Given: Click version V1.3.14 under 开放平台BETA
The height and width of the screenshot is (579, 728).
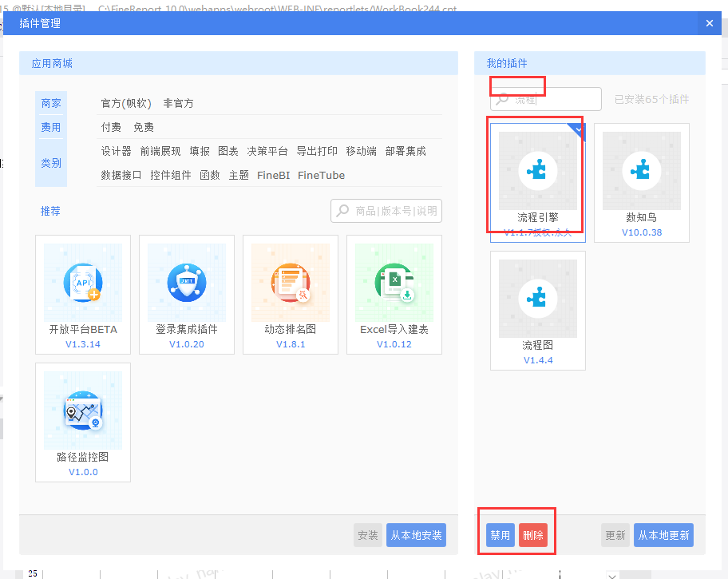Looking at the screenshot, I should pyautogui.click(x=83, y=344).
